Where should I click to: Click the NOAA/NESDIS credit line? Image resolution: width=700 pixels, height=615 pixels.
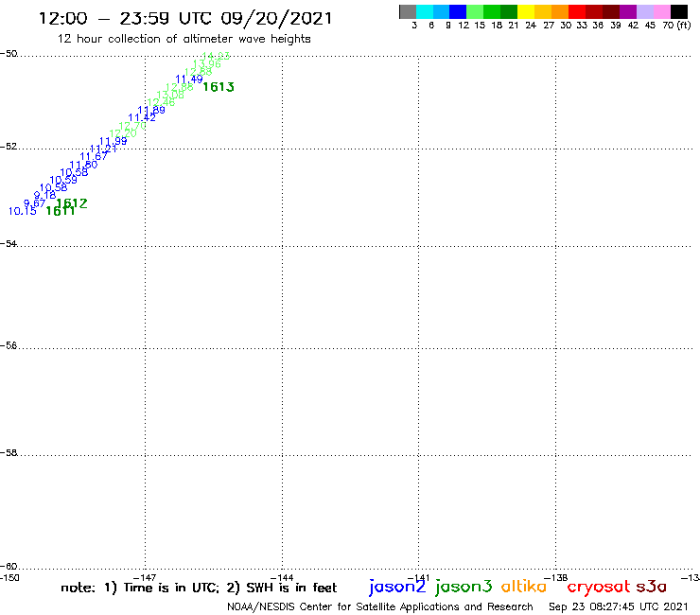point(380,607)
